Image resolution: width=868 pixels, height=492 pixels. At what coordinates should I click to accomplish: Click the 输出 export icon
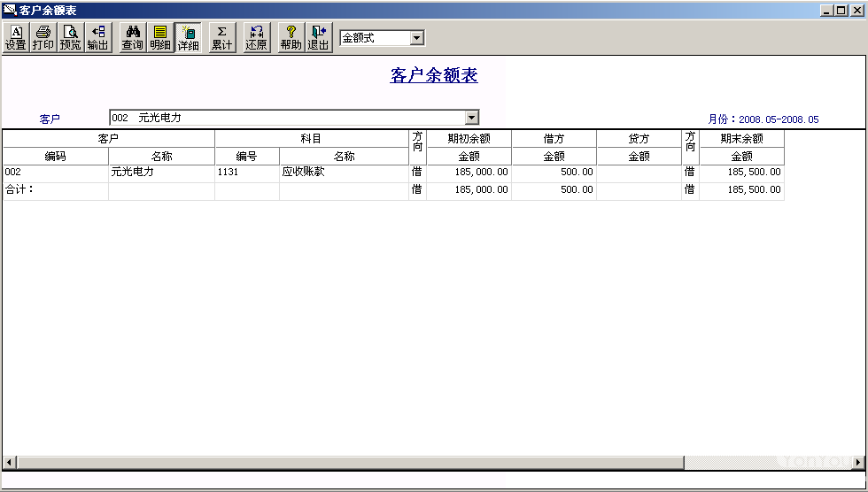pos(98,37)
